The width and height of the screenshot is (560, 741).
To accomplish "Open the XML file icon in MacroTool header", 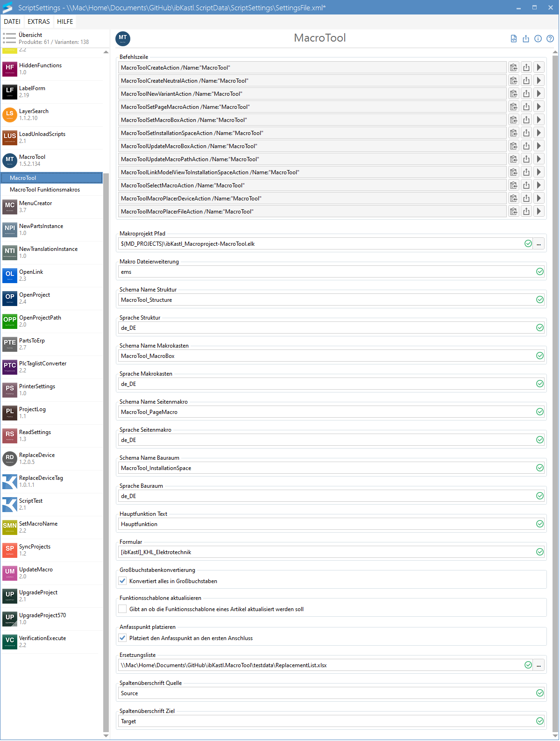I will (x=514, y=39).
